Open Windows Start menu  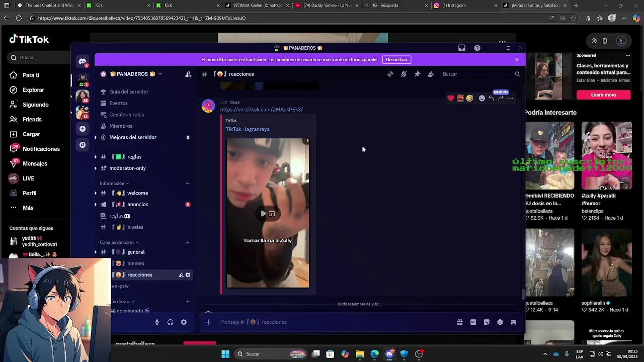(x=225, y=354)
